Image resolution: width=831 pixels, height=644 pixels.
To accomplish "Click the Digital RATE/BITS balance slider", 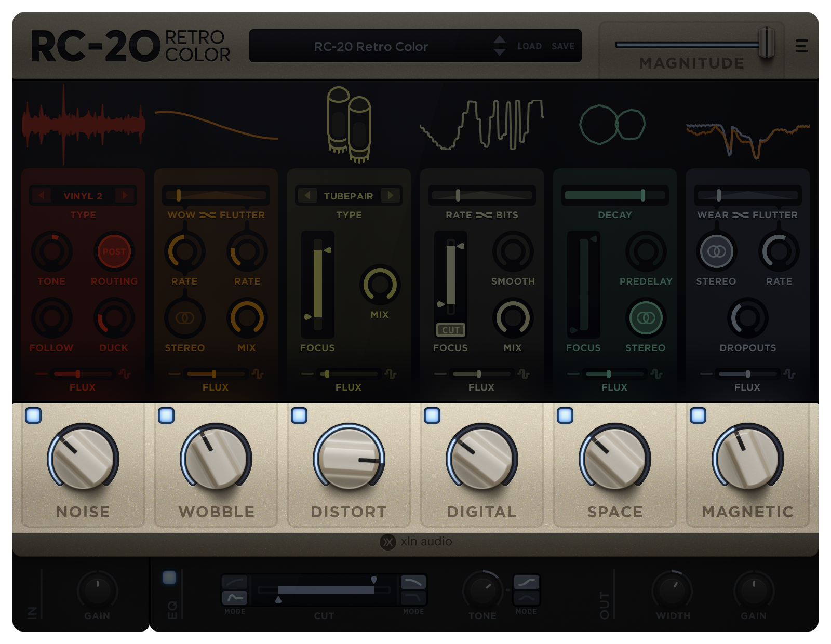I will [x=482, y=196].
